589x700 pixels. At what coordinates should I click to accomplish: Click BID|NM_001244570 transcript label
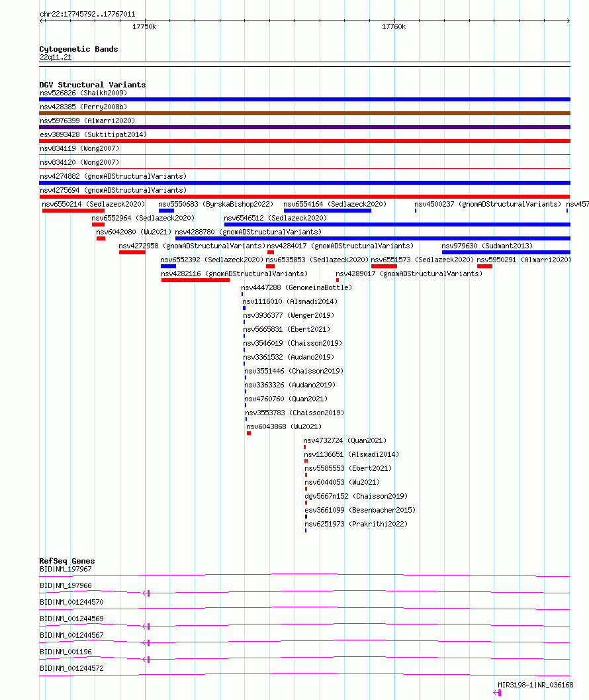coord(72,602)
